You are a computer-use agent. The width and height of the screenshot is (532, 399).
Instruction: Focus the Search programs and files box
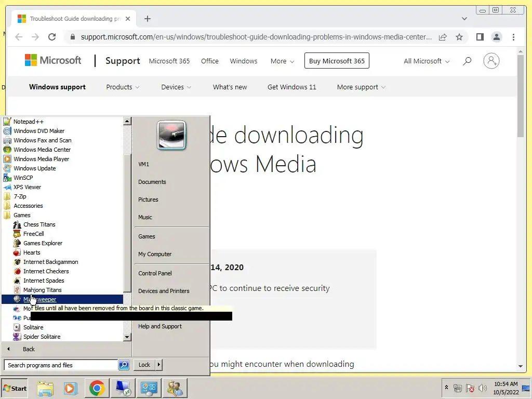[61, 365]
